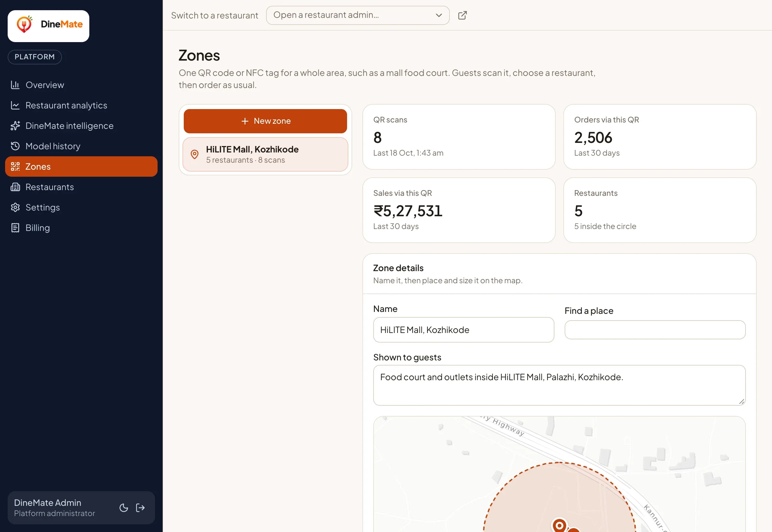
Task: Toggle dark mode with the moon icon
Action: (124, 508)
